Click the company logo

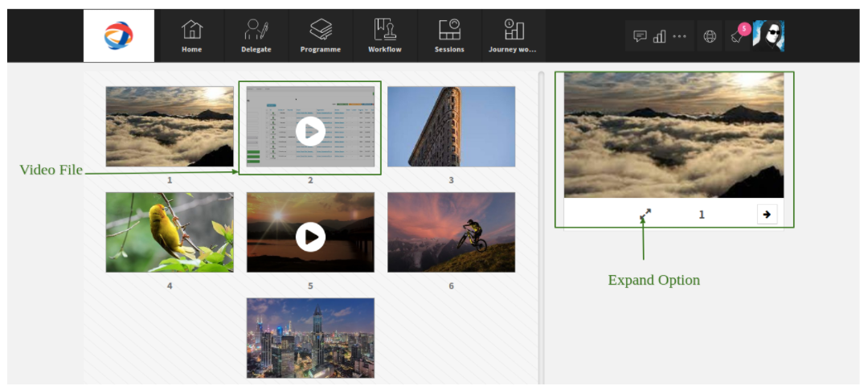click(x=119, y=35)
